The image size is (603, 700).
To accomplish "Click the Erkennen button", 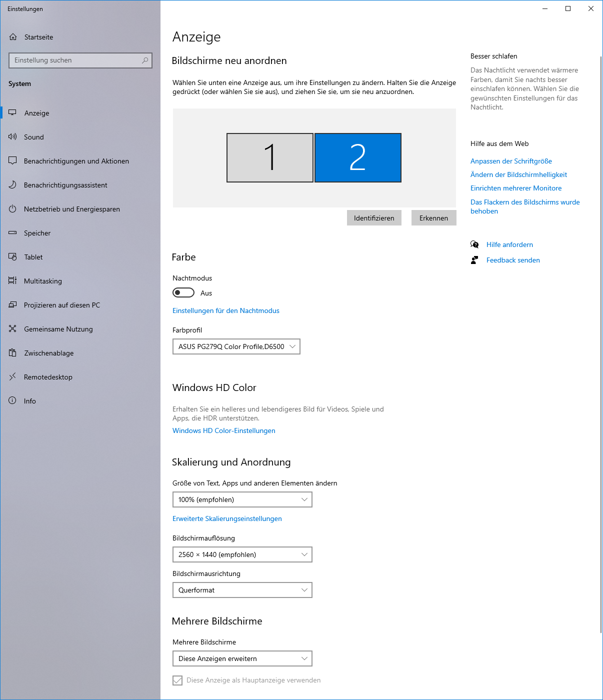I will (x=434, y=218).
